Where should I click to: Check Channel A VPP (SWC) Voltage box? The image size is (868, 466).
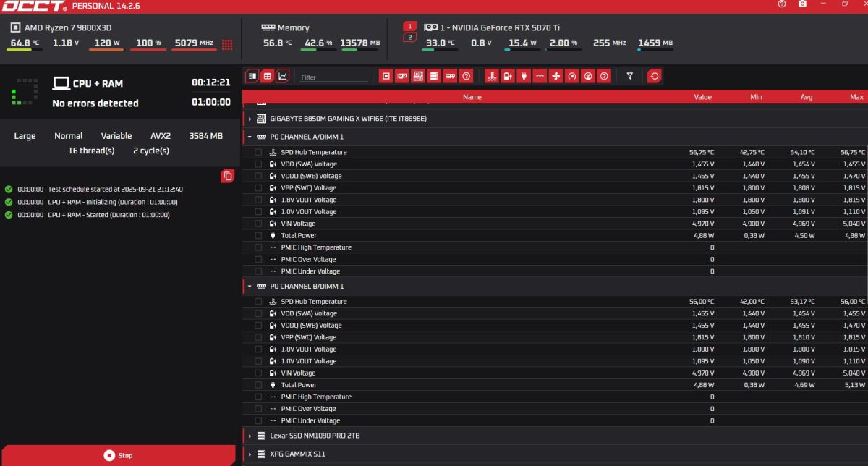258,188
